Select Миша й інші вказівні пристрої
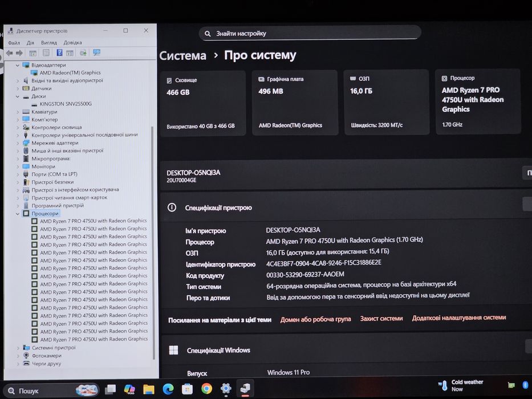 (67, 150)
